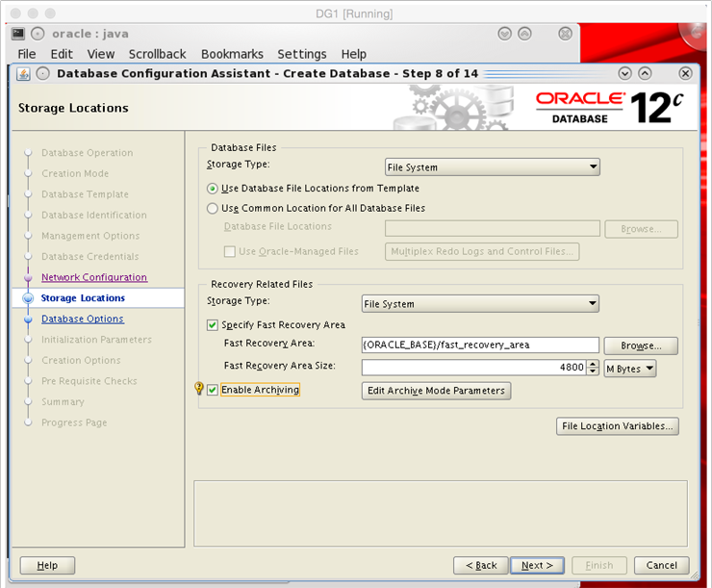Click the Finish button

pos(599,565)
